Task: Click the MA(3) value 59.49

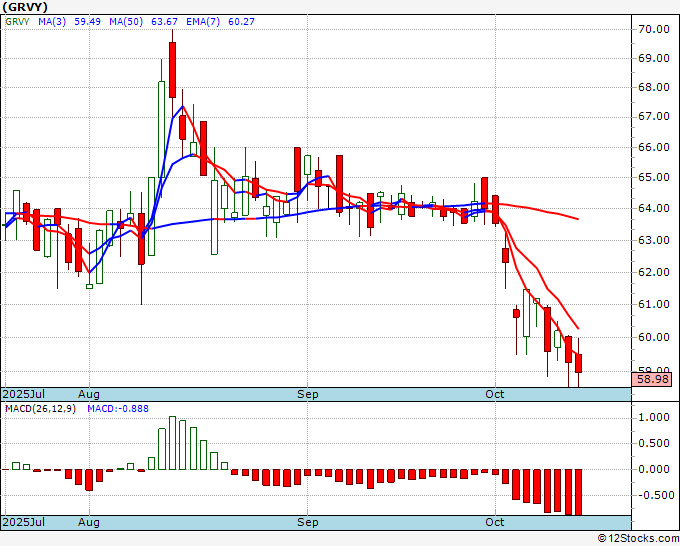Action: coord(87,22)
